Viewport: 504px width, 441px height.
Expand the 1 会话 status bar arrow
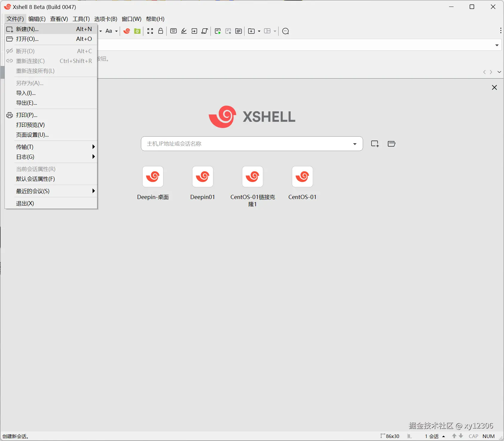coord(444,437)
